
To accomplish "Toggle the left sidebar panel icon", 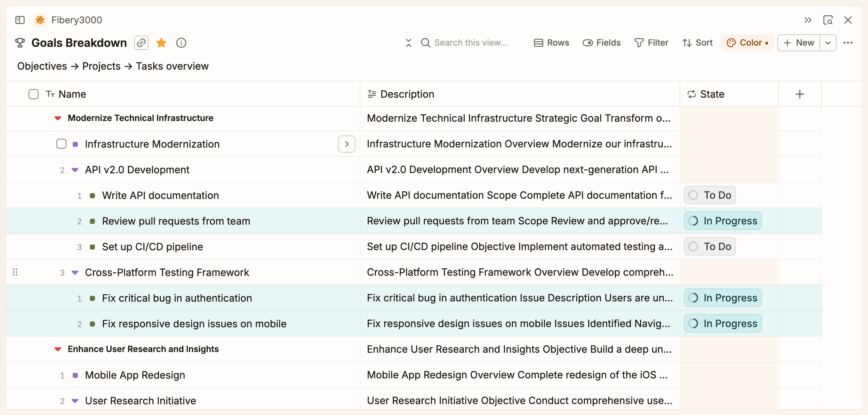I will 20,20.
